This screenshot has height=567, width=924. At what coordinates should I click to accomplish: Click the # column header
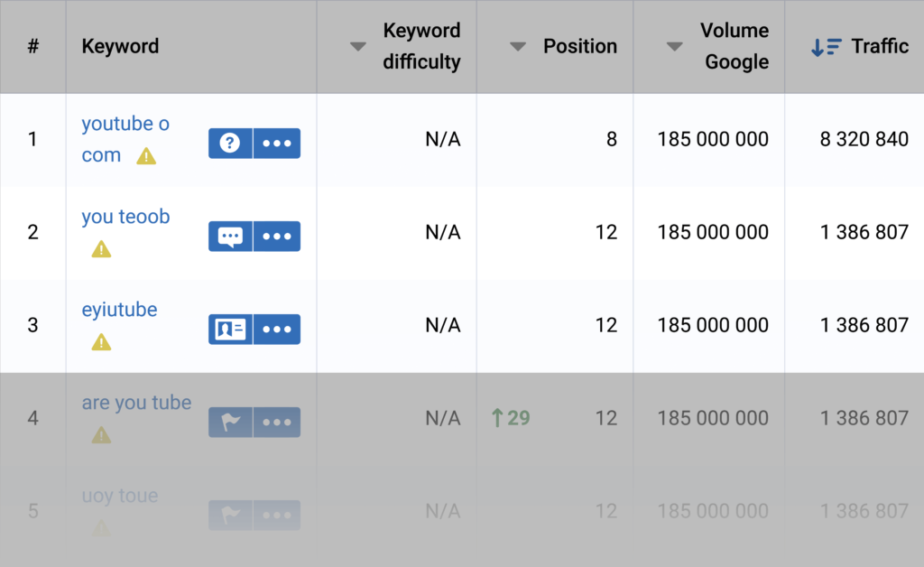[x=33, y=46]
